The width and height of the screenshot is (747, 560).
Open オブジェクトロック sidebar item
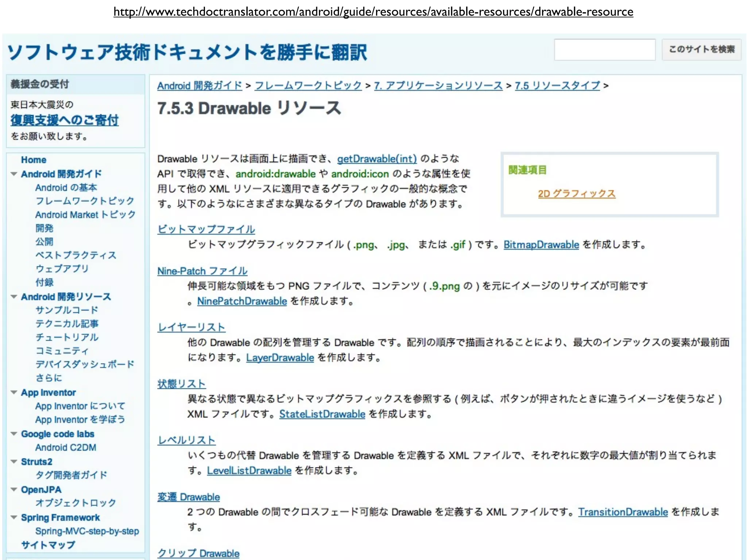[76, 503]
